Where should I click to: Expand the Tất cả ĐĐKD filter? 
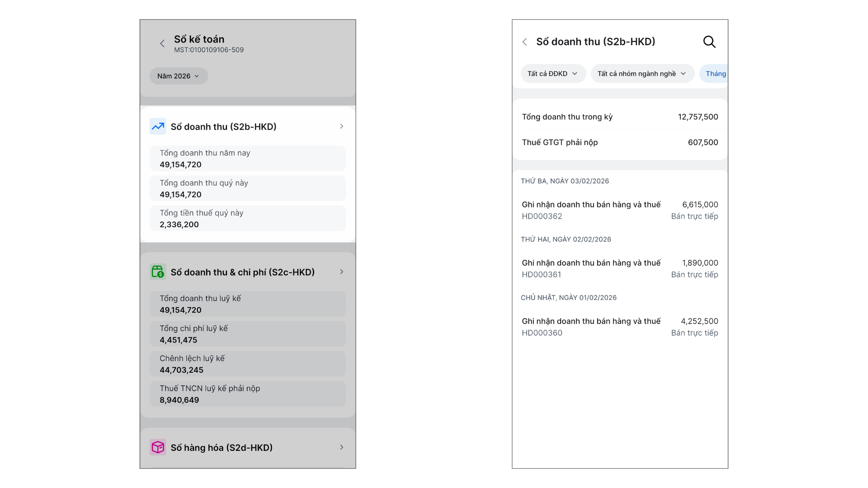[552, 74]
